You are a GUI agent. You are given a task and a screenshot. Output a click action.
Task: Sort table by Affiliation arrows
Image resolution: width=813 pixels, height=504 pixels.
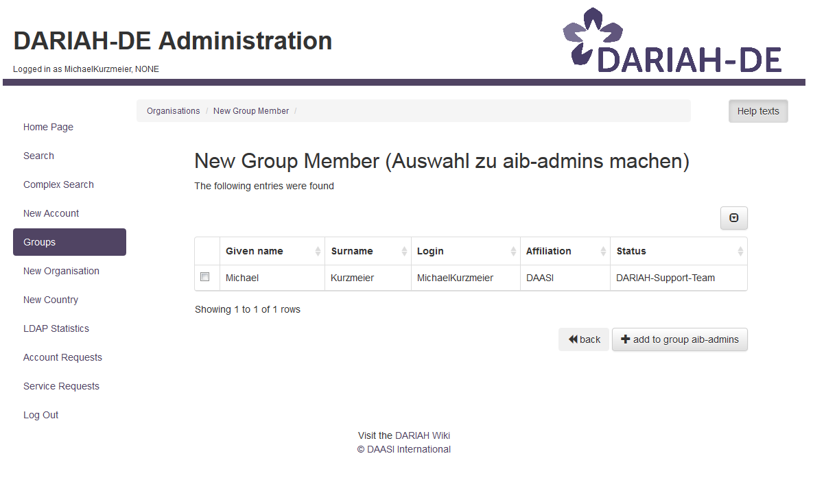pyautogui.click(x=603, y=252)
